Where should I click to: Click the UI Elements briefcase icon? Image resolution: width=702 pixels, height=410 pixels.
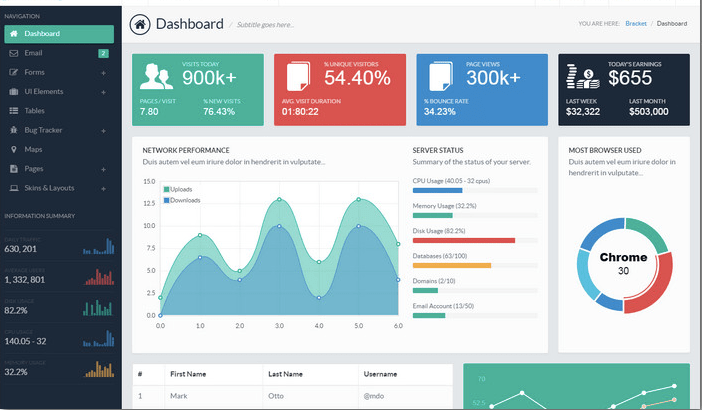(x=14, y=91)
